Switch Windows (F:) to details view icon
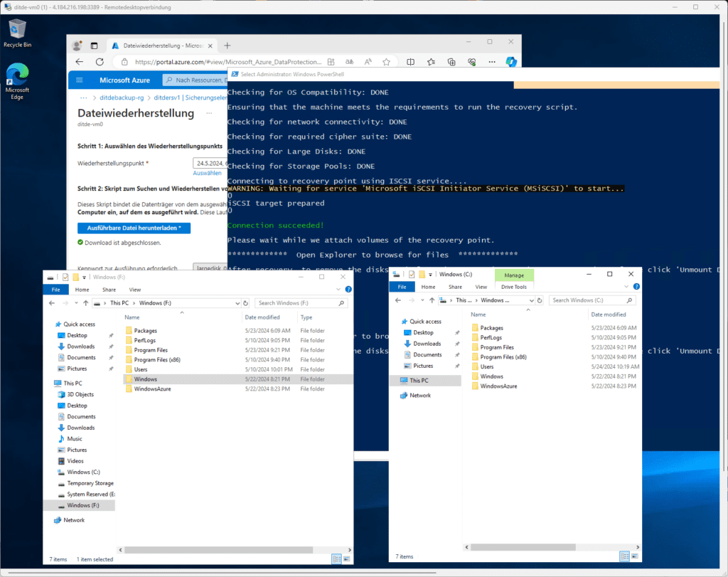 pos(336,559)
